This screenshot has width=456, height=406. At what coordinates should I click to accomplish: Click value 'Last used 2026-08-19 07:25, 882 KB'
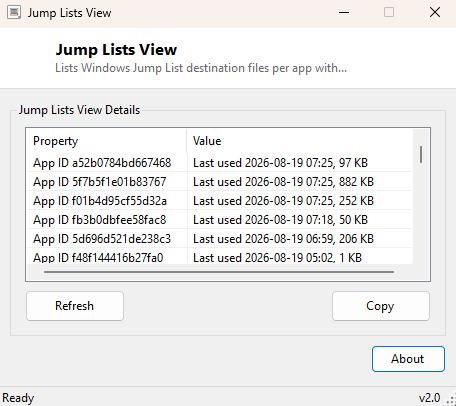coord(283,182)
